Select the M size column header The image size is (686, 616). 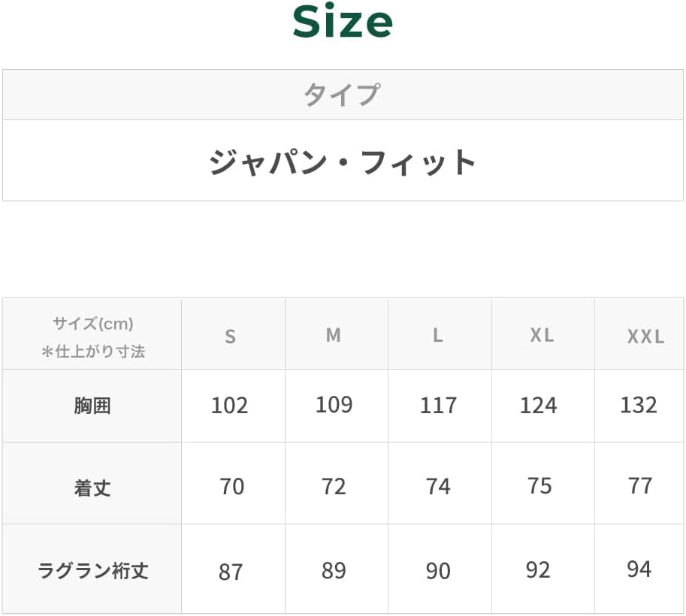334,336
